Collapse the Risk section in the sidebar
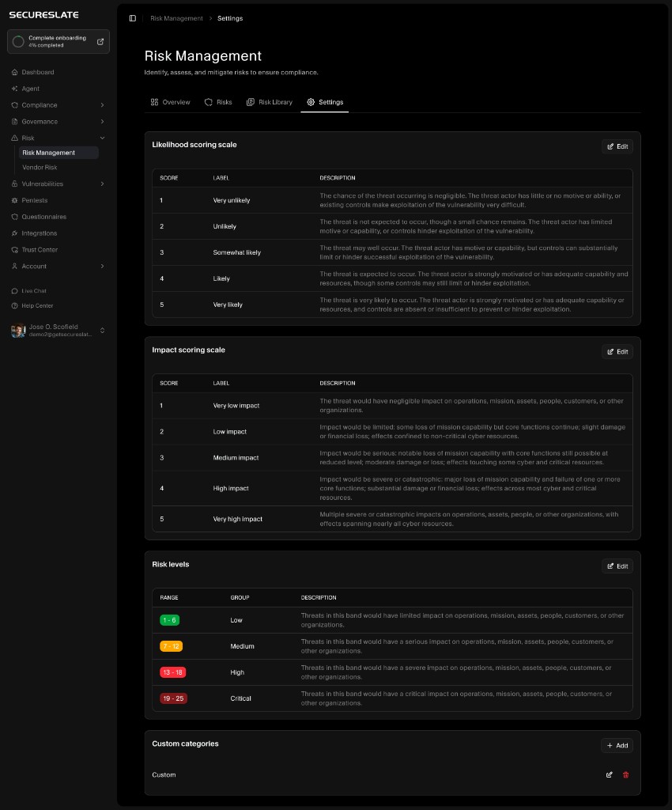 pyautogui.click(x=102, y=137)
